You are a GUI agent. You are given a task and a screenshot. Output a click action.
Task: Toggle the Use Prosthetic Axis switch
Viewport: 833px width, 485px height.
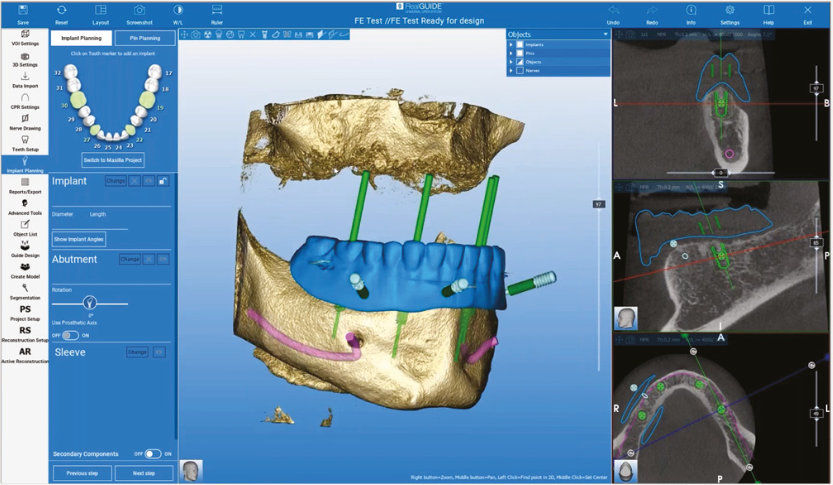coord(70,335)
